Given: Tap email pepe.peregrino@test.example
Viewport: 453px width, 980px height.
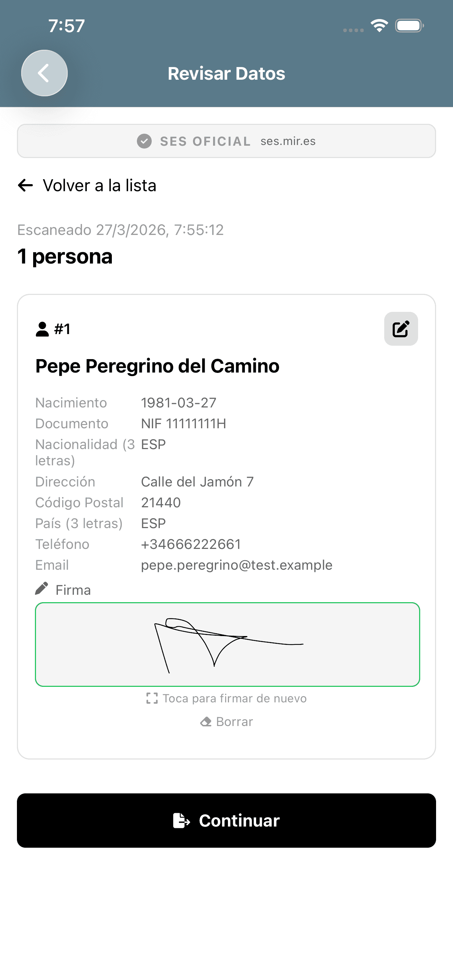Looking at the screenshot, I should click(236, 565).
